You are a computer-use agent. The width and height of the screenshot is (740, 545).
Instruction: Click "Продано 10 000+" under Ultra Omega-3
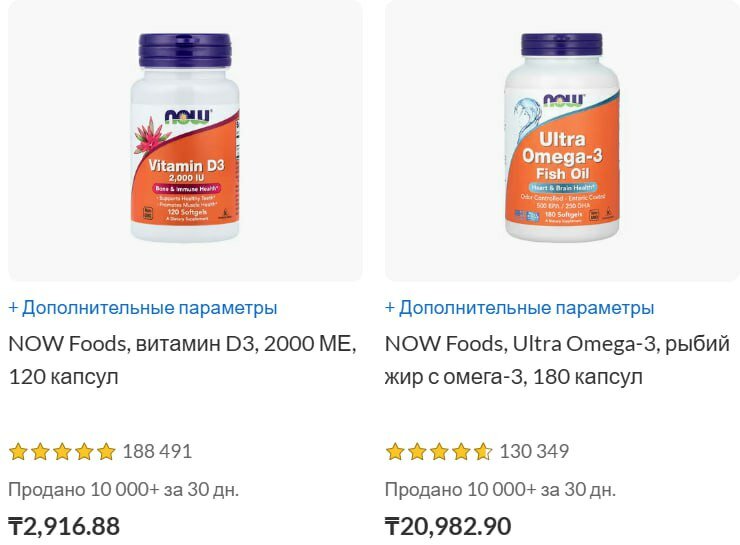(501, 490)
